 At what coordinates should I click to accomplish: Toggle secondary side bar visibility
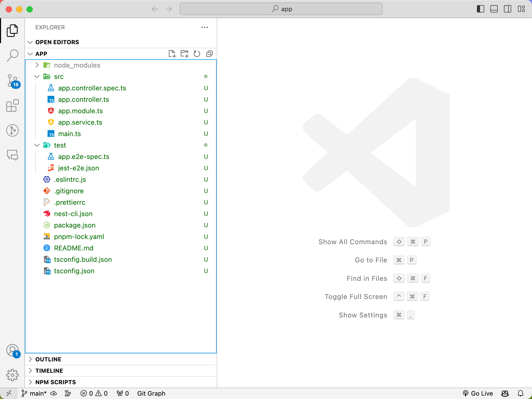[507, 9]
